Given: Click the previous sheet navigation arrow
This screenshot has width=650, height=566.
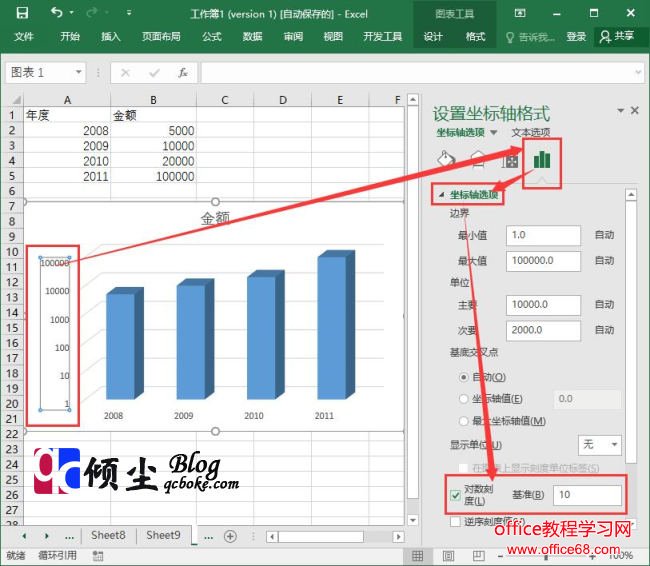Looking at the screenshot, I should (x=24, y=536).
